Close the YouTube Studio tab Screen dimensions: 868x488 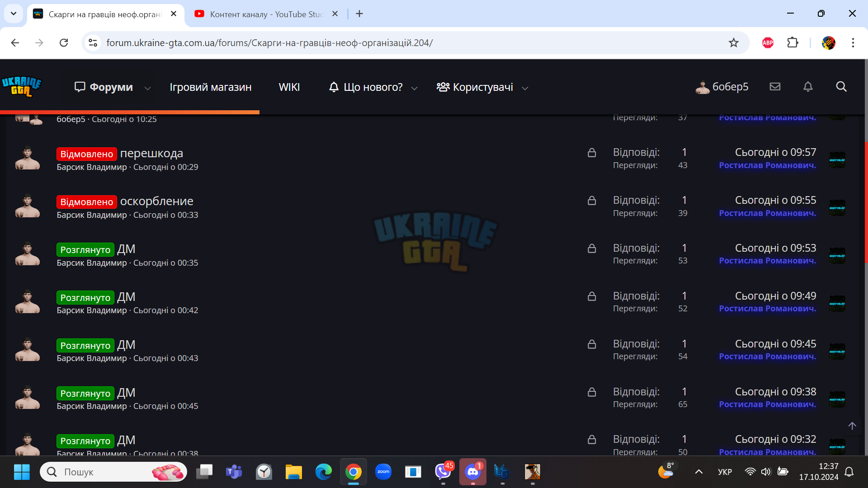[335, 14]
